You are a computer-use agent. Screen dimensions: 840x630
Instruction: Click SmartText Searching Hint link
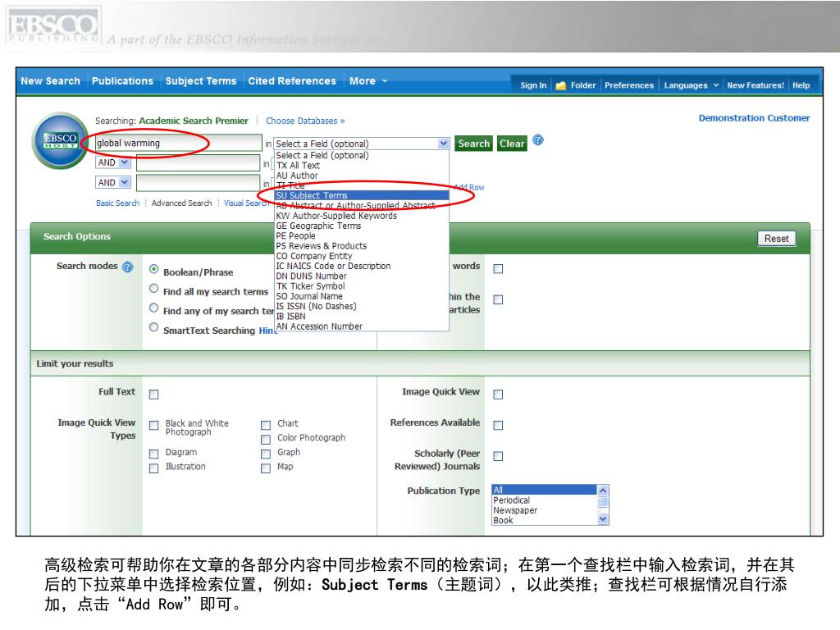pos(268,331)
